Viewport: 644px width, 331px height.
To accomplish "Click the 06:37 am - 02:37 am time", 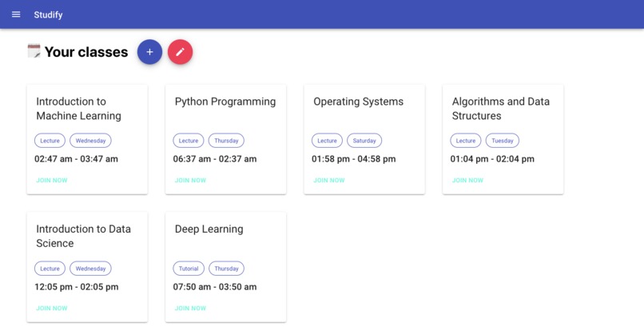I will 215,159.
